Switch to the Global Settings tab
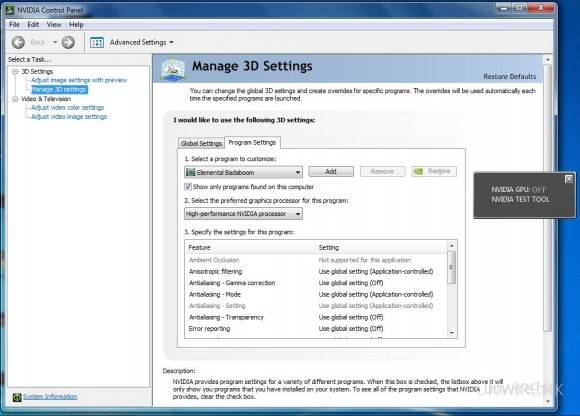The image size is (580, 416). point(201,143)
